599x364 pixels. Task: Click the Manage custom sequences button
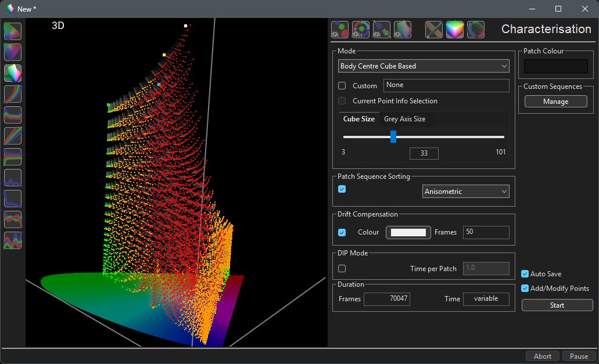[x=556, y=102]
